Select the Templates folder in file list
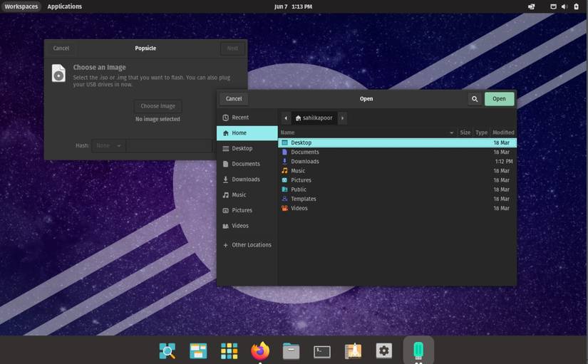The image size is (588, 364). 397,199
